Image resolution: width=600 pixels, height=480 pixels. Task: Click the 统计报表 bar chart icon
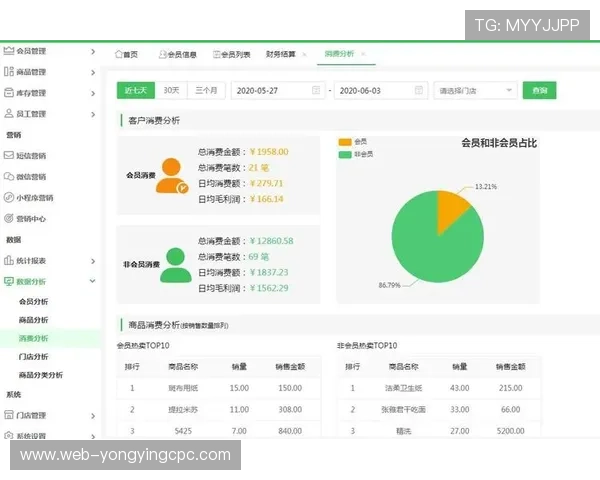click(9, 260)
